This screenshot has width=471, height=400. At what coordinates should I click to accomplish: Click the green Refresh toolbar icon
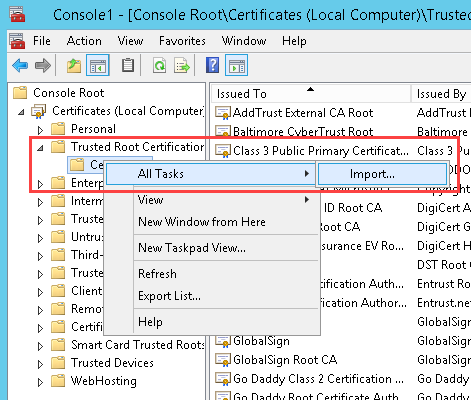(x=159, y=65)
